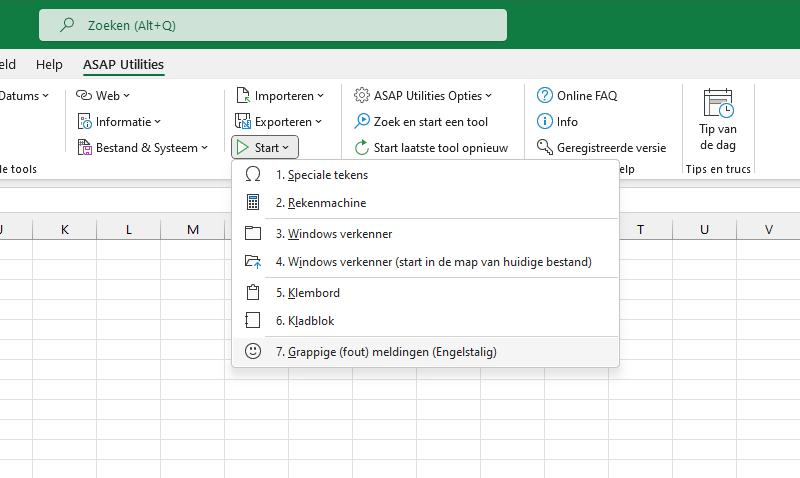Open ASAP Utilities Opties dropdown arrow

click(x=488, y=95)
